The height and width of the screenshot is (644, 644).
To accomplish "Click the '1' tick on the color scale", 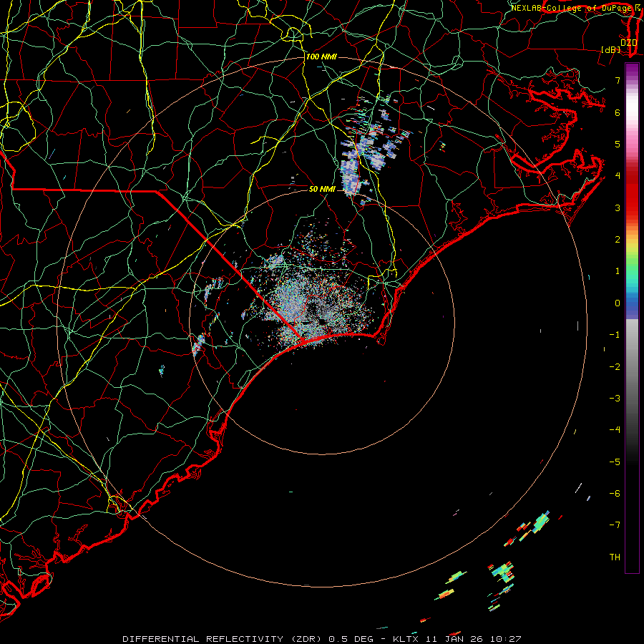I will (618, 271).
